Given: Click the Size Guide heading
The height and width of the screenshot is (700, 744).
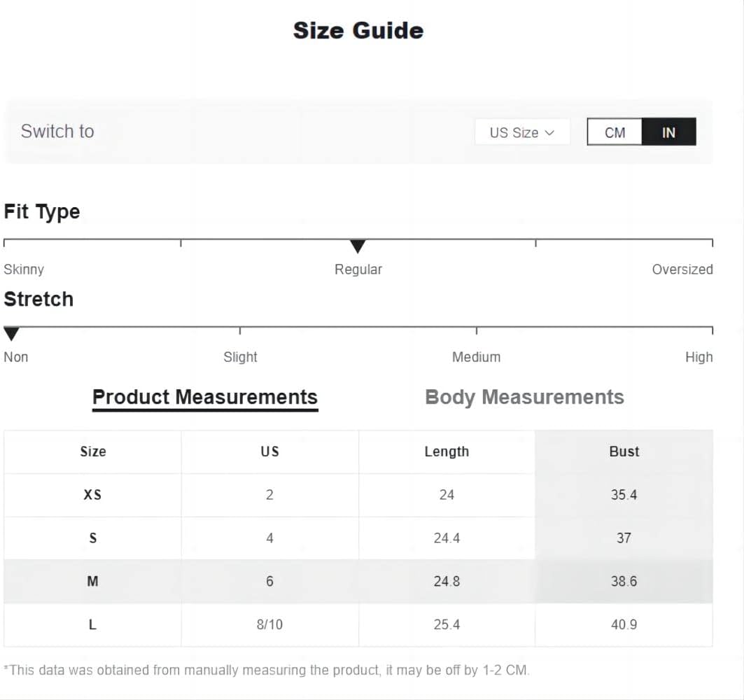Looking at the screenshot, I should pyautogui.click(x=358, y=30).
